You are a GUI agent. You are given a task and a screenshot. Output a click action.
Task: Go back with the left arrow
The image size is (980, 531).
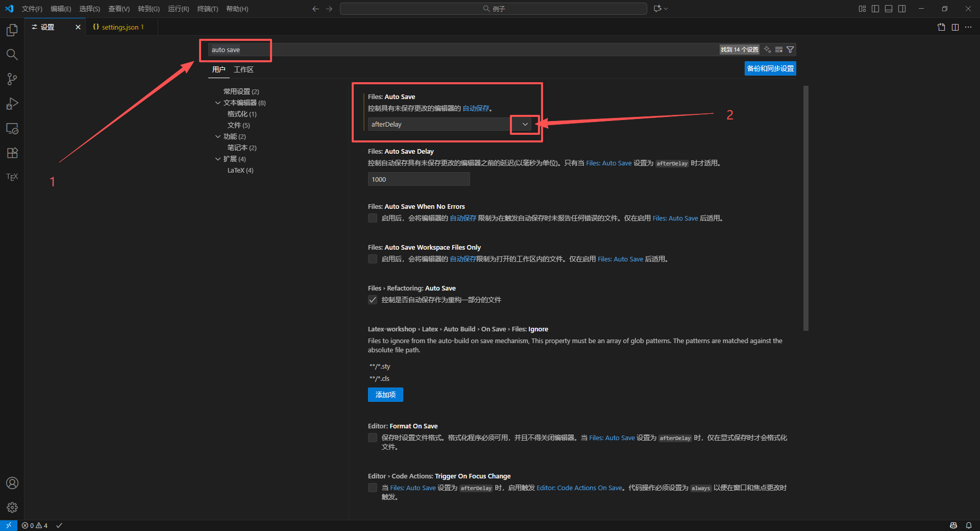tap(315, 9)
